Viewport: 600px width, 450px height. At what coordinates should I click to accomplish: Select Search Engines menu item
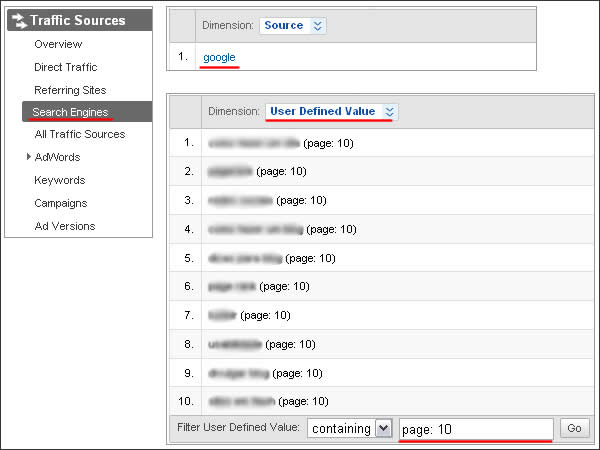(70, 112)
